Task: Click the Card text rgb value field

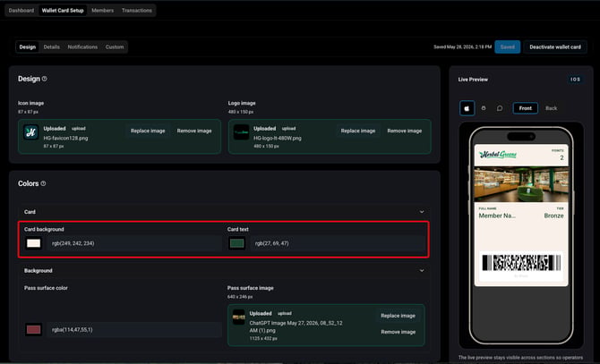Action: point(337,243)
